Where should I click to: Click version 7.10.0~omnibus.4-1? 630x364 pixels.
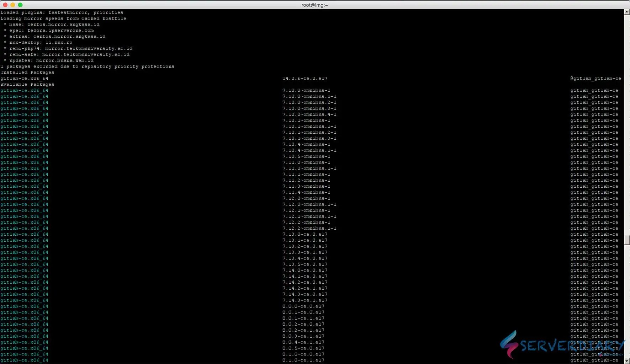[x=309, y=114]
